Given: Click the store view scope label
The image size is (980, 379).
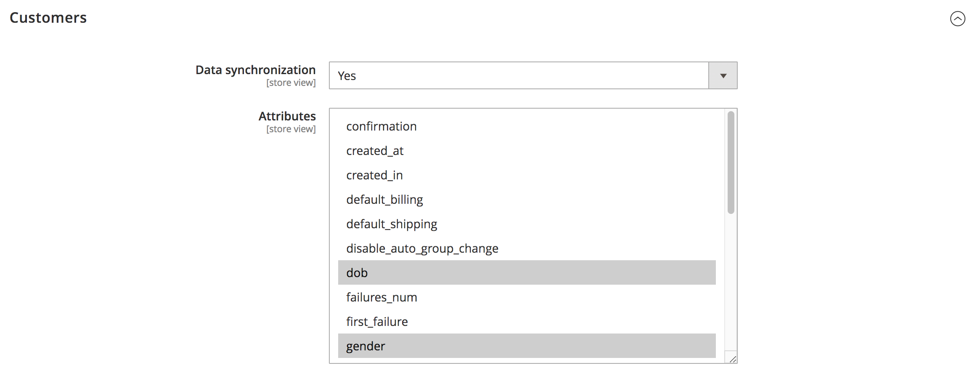Looking at the screenshot, I should [291, 83].
